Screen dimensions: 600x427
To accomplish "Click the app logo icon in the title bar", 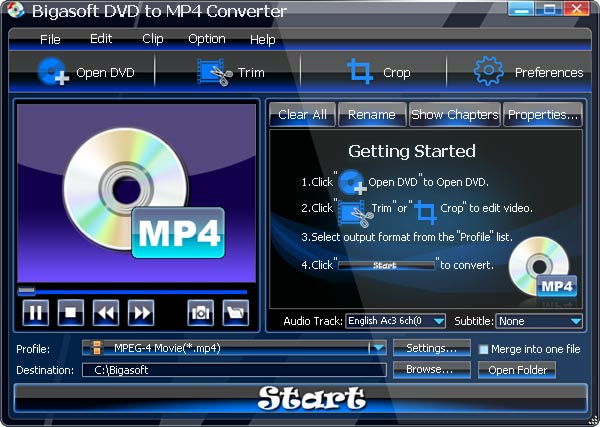I will pos(16,10).
